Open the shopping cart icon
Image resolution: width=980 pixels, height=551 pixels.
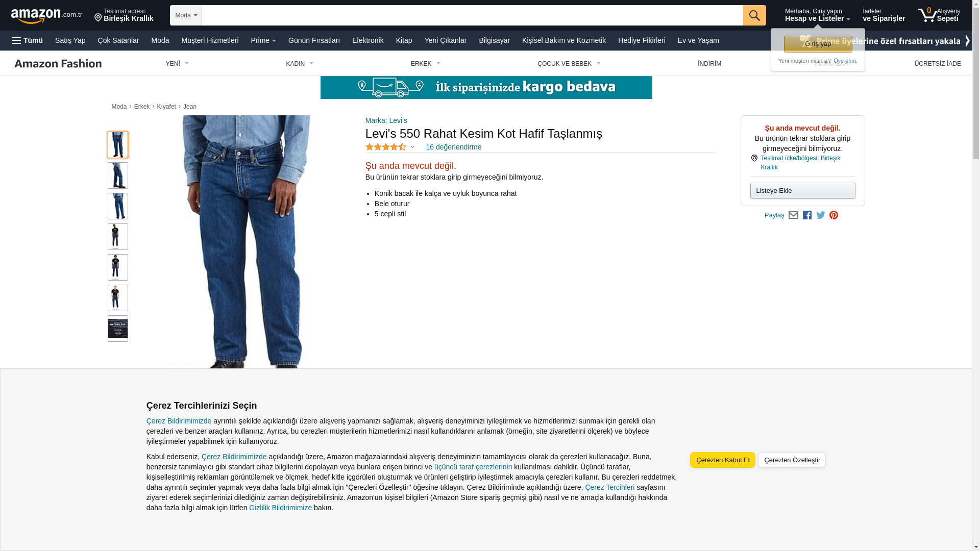click(x=939, y=15)
